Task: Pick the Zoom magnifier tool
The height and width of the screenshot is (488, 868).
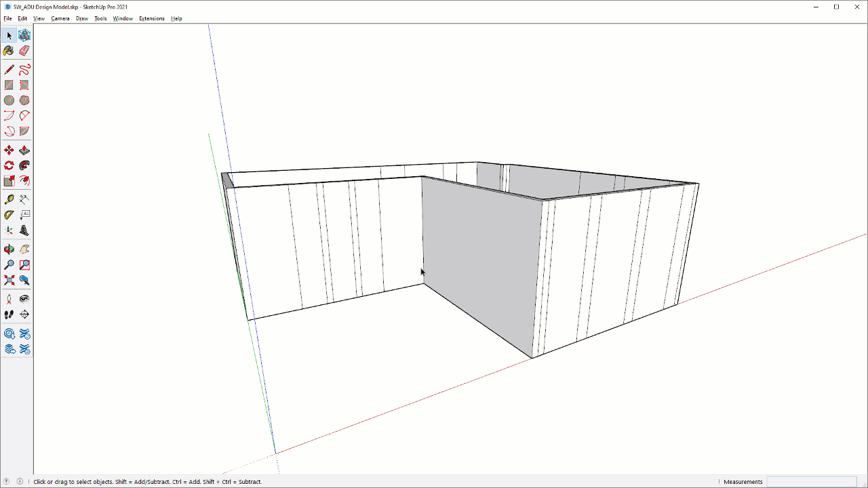Action: [9, 265]
